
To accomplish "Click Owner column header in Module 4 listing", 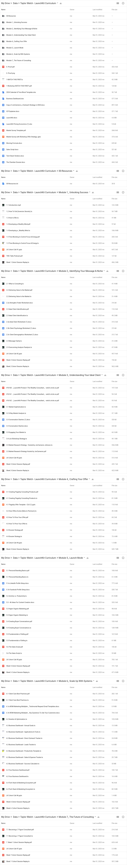I will [72, 486].
